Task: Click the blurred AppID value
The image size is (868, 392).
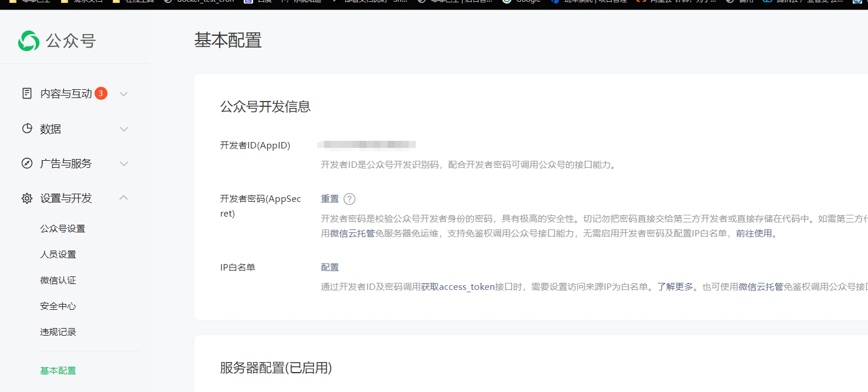Action: (x=366, y=144)
